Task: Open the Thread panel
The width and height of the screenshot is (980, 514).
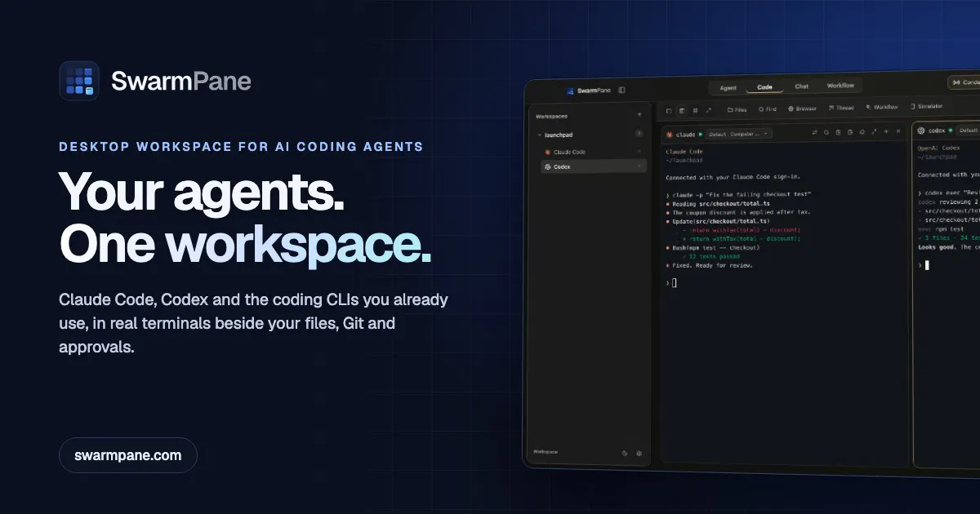Action: (840, 108)
